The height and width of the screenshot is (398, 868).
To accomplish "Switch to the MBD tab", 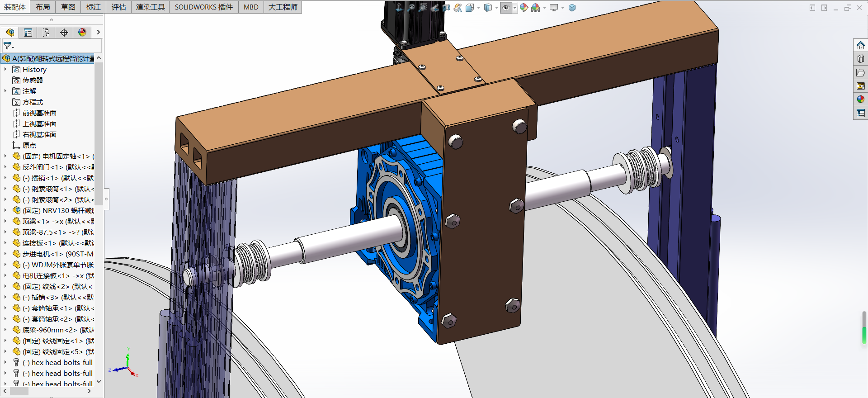I will pos(251,7).
